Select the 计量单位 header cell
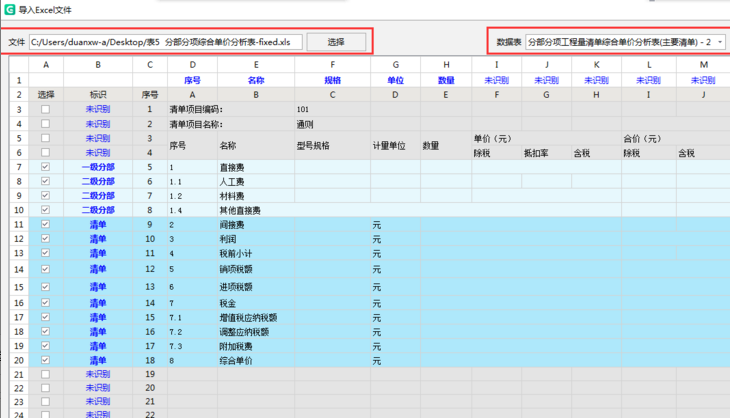Viewport: 730px width, 418px height. point(395,146)
